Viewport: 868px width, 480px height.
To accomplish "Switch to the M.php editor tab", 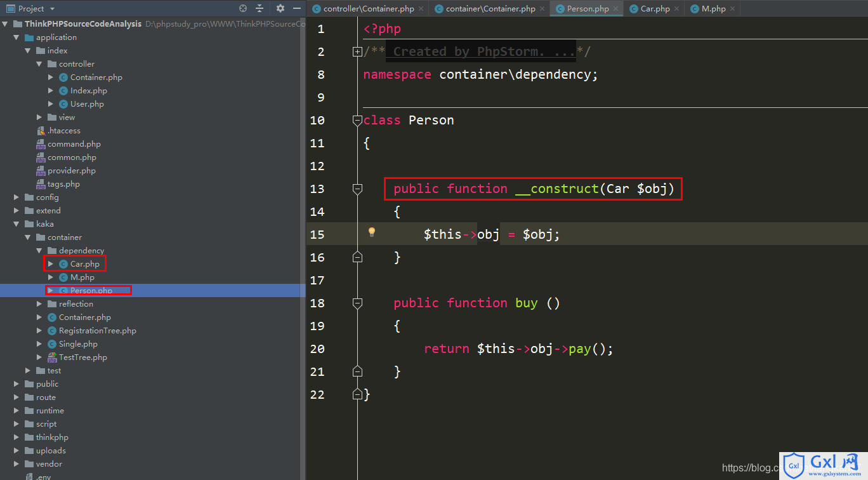I will point(713,9).
